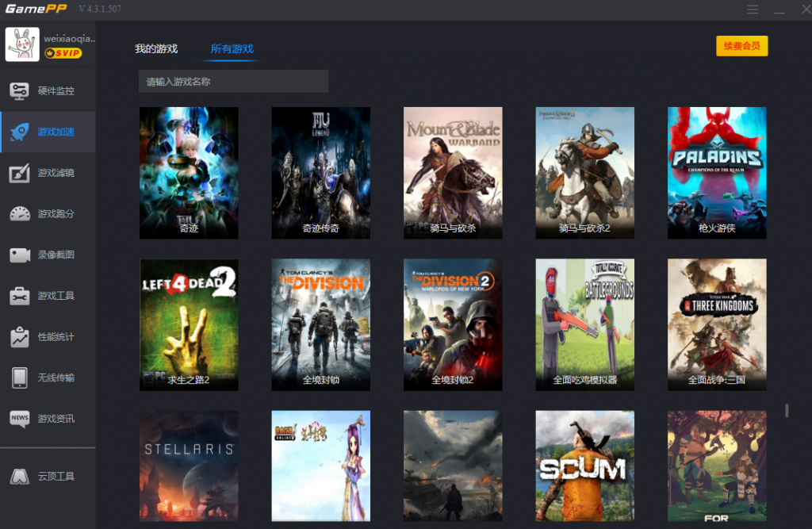This screenshot has width=812, height=529.
Task: Select the 游戏加速 rocket icon
Action: pyautogui.click(x=20, y=132)
